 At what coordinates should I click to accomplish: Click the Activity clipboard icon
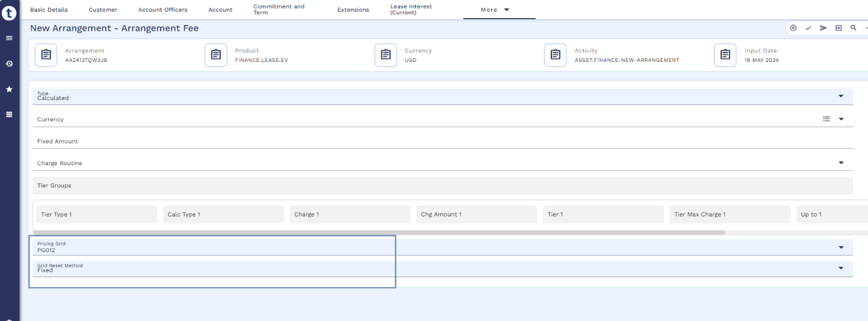click(555, 55)
